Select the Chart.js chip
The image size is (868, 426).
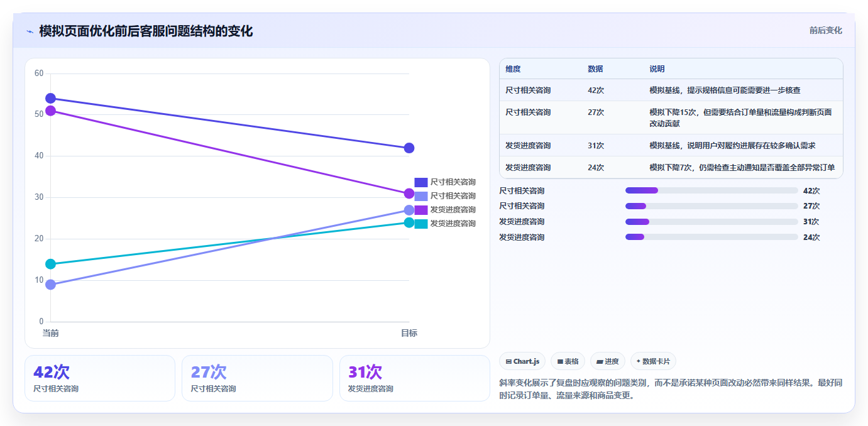point(522,361)
